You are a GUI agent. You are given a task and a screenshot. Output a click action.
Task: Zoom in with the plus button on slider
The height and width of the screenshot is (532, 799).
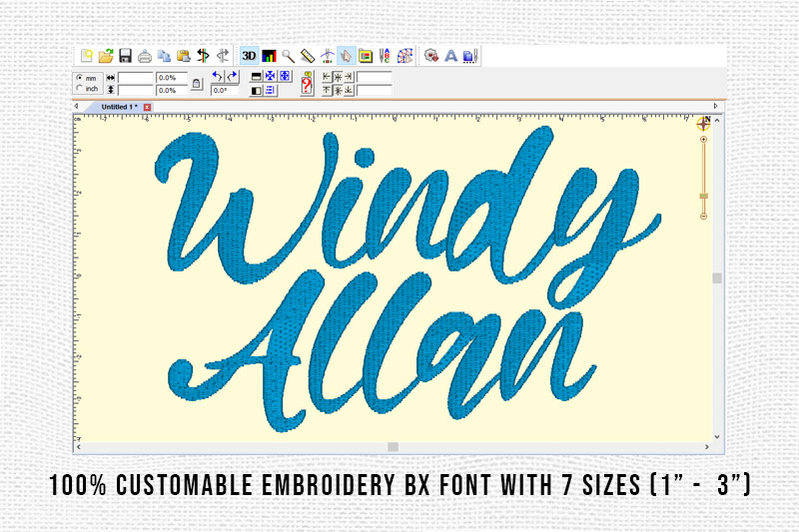pos(704,139)
